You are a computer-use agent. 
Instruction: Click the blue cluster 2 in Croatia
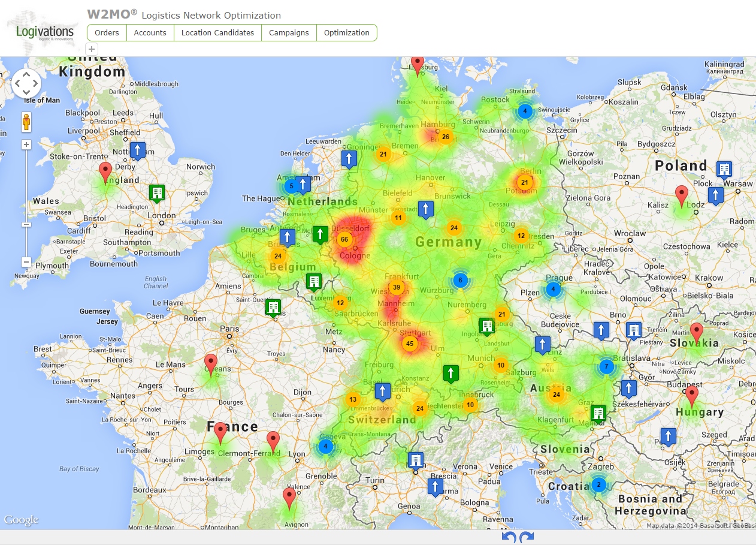(x=598, y=484)
